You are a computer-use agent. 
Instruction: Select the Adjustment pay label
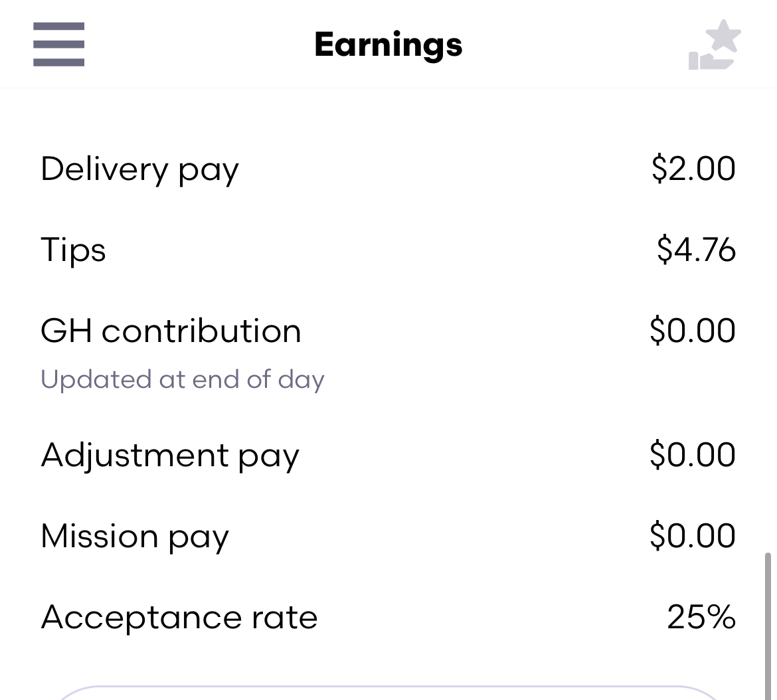[x=170, y=456]
